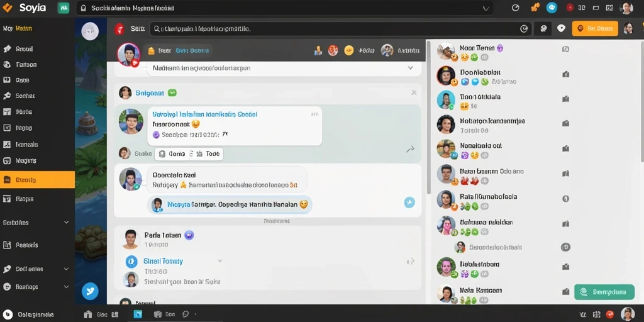Click the blue bird round button over artwork
Image resolution: width=644 pixels, height=322 pixels.
point(90,291)
